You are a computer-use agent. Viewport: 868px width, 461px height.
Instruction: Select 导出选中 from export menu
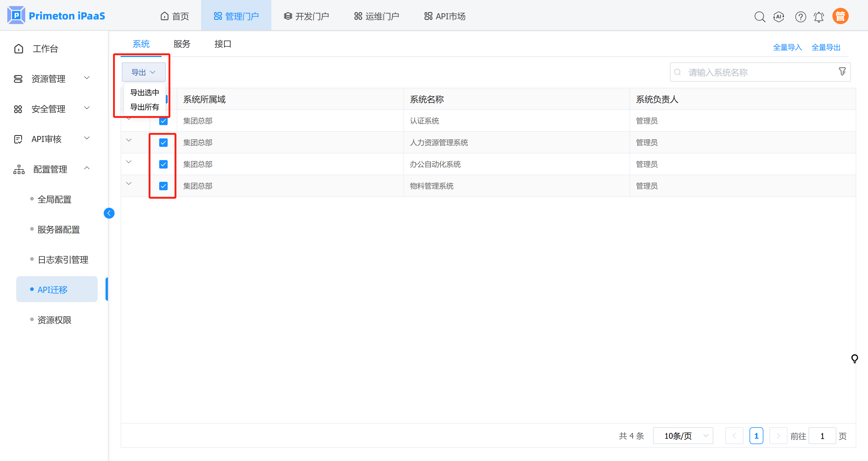click(x=144, y=92)
